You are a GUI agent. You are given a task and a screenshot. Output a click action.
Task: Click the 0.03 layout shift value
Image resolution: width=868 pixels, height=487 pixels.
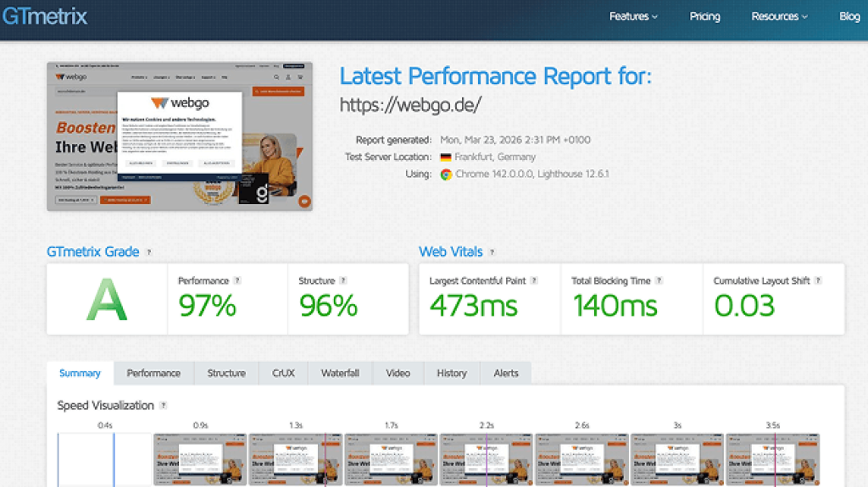[744, 306]
